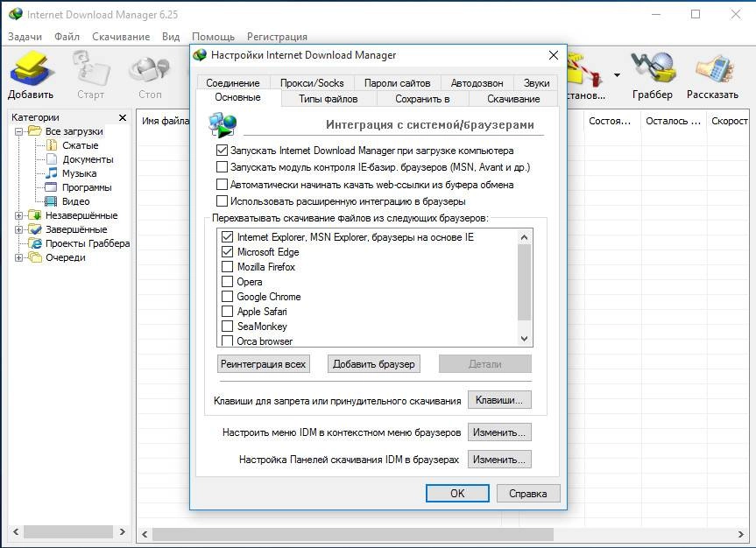Viewport: 756px width, 548px height.
Task: Enable расширенную интеграцию в браузеры checkbox
Action: click(222, 201)
